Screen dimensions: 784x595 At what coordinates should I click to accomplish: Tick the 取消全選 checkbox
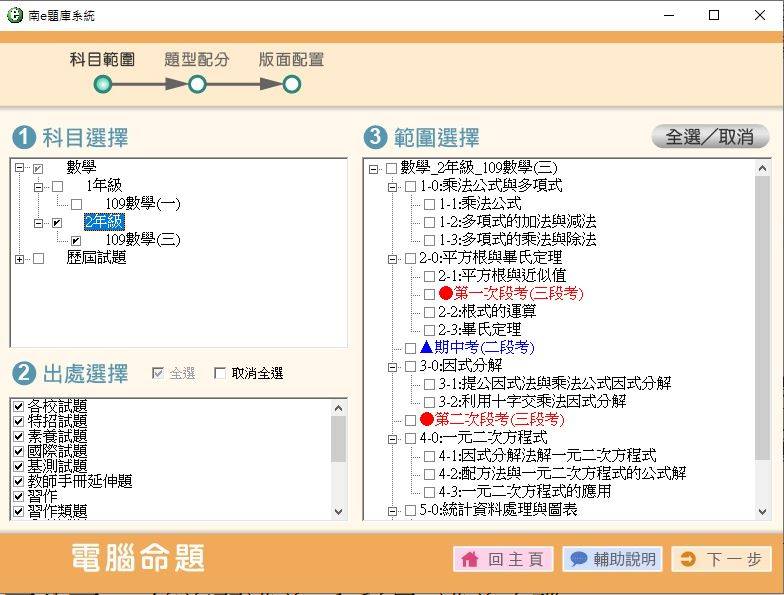point(219,373)
